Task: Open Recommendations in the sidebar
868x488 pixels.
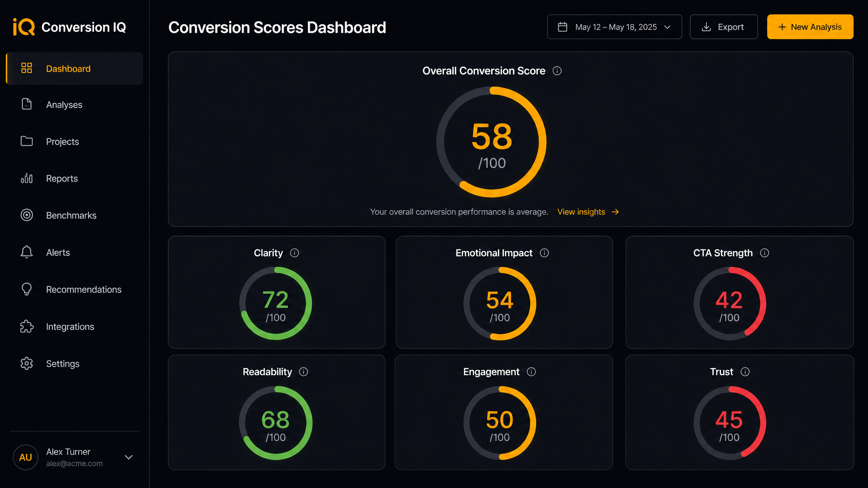Action: [75, 289]
